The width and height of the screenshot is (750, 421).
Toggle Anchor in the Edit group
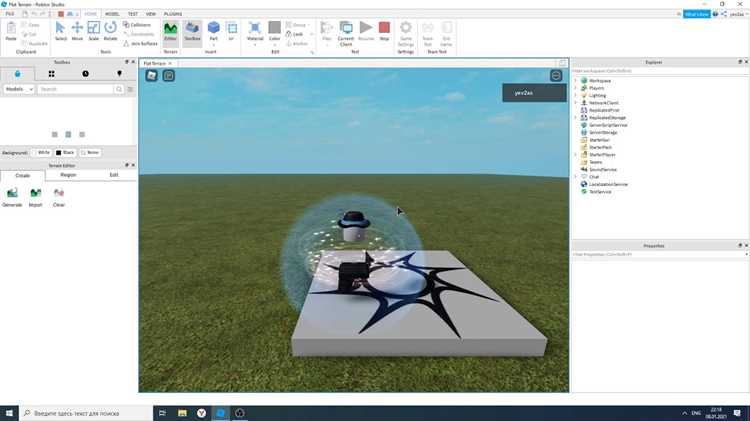pyautogui.click(x=297, y=44)
